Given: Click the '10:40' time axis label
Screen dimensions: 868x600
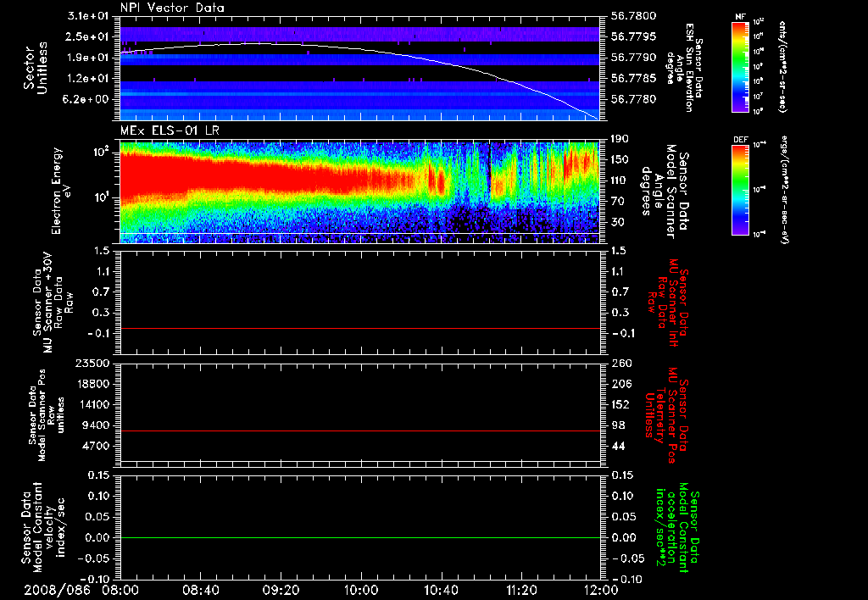Looking at the screenshot, I should (x=441, y=590).
